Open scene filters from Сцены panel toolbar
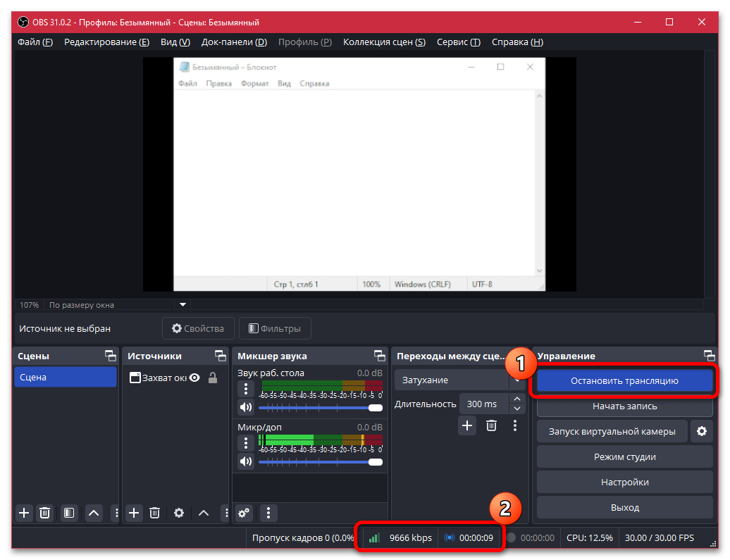The image size is (730, 560). tap(69, 513)
